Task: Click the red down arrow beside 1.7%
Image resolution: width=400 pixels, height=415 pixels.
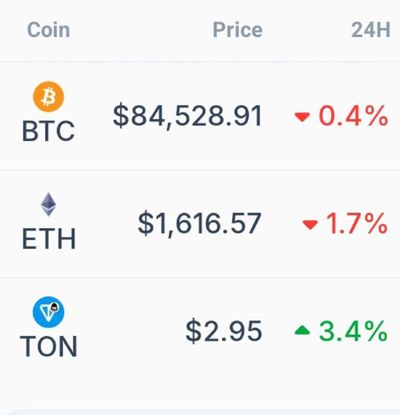Action: (x=310, y=224)
